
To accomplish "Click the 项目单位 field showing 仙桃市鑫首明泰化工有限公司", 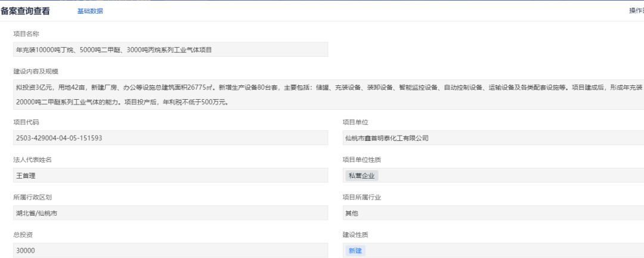I will click(493, 138).
